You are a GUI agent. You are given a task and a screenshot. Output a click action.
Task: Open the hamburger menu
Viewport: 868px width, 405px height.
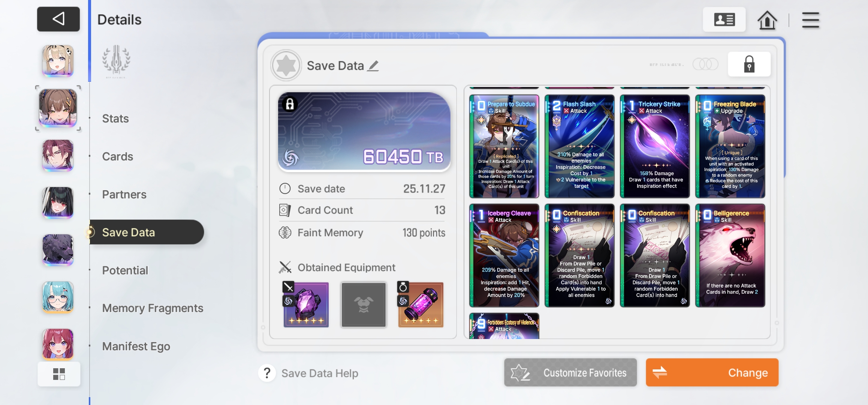coord(810,20)
